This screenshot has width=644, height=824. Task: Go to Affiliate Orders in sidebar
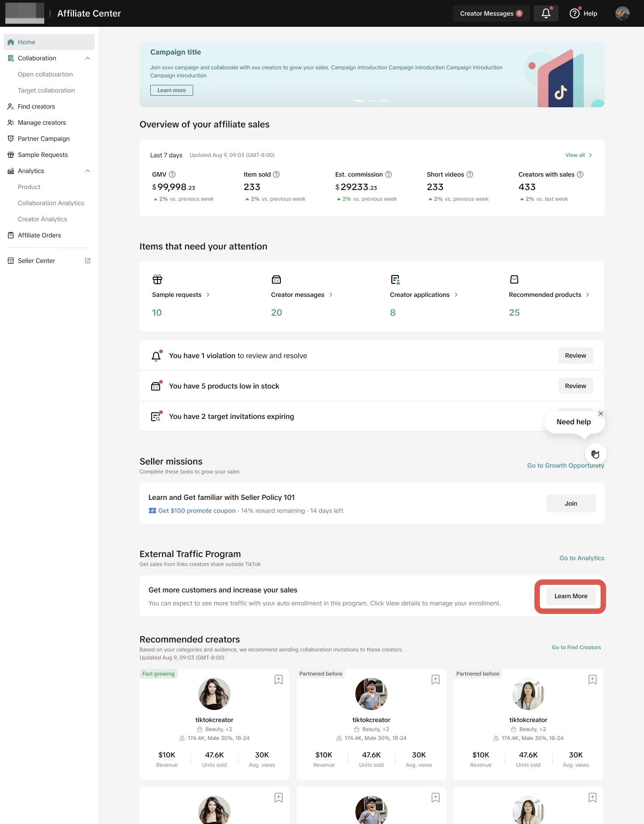click(39, 235)
